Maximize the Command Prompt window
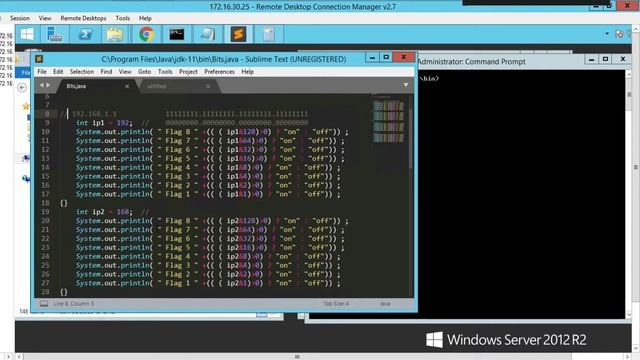The height and width of the screenshot is (360, 640). [605, 60]
